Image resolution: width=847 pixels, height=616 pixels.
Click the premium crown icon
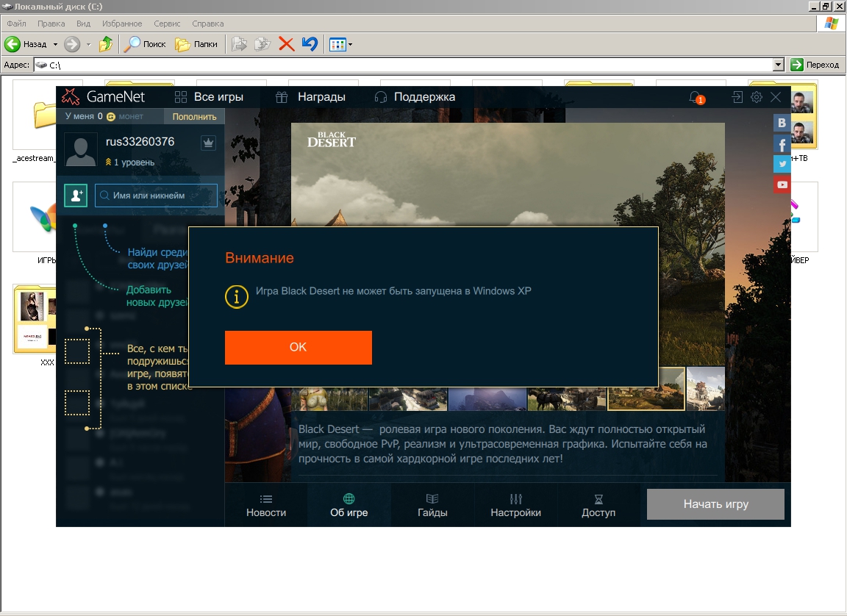[x=209, y=143]
